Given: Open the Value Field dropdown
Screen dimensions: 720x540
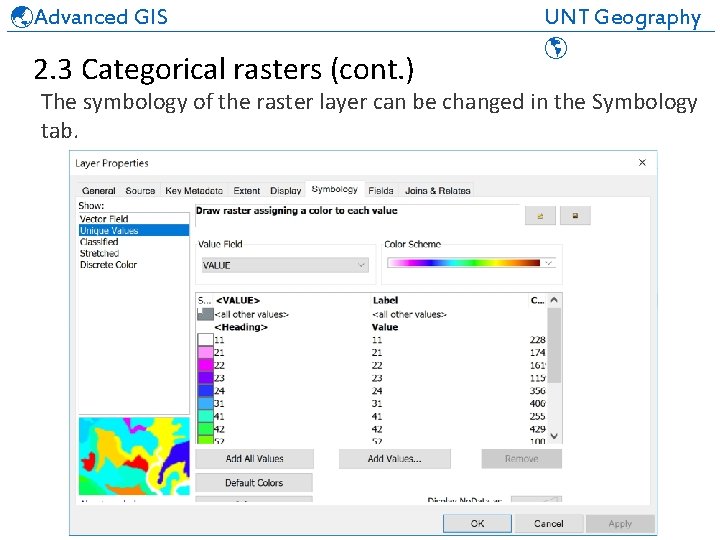Looking at the screenshot, I should point(285,265).
